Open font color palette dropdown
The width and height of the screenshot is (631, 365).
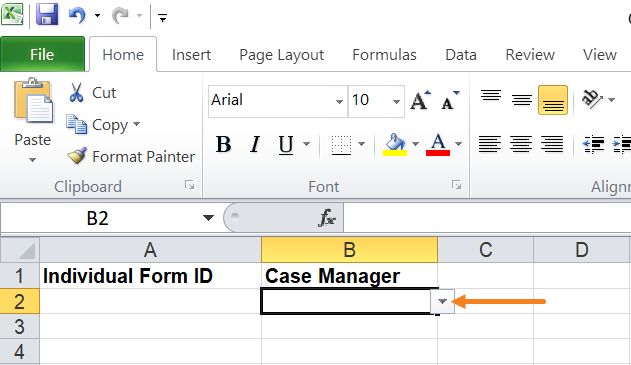coord(458,144)
